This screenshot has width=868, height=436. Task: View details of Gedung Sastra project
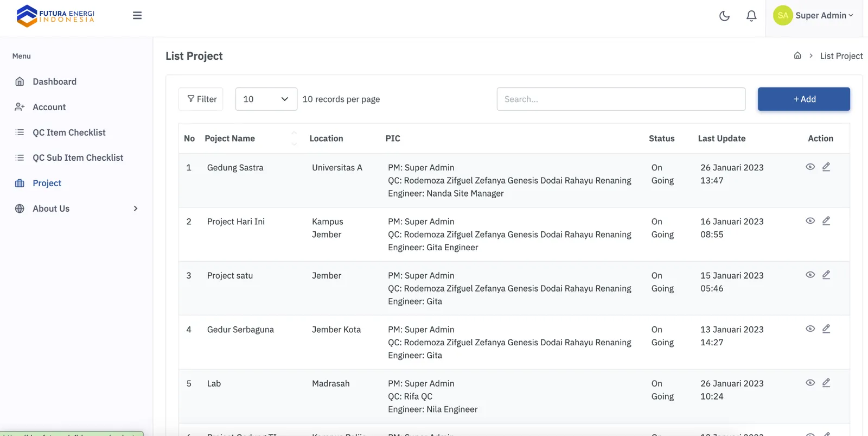[810, 167]
